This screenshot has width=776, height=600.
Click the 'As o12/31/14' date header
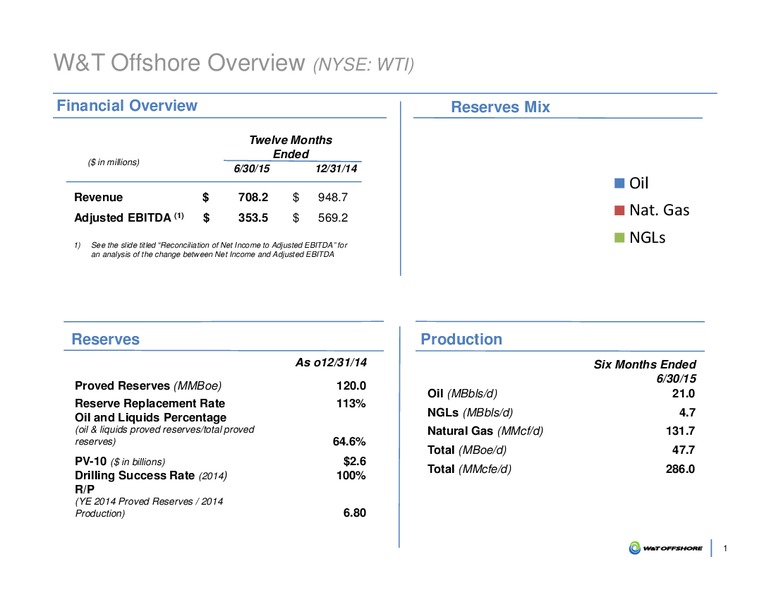(331, 362)
